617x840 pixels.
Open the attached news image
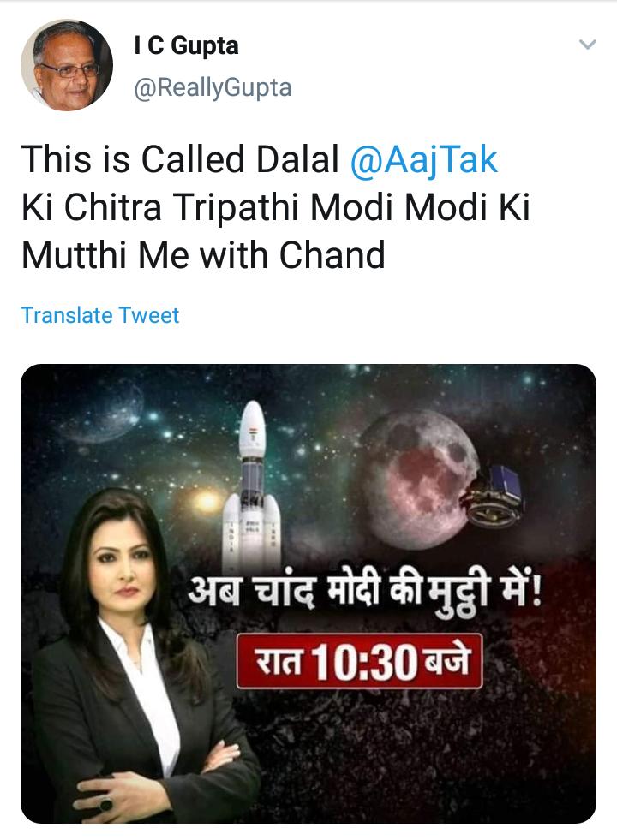click(x=308, y=593)
